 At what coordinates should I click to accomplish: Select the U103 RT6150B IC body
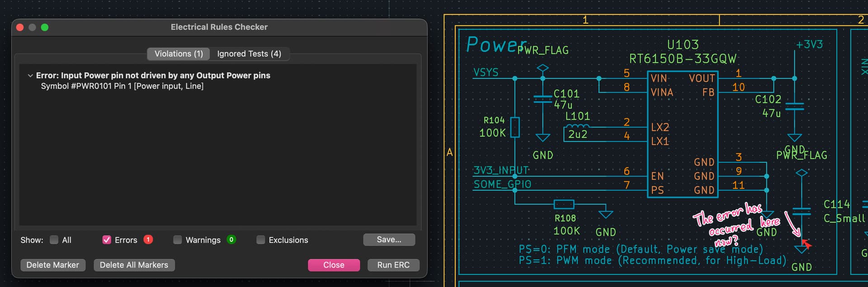pos(683,134)
